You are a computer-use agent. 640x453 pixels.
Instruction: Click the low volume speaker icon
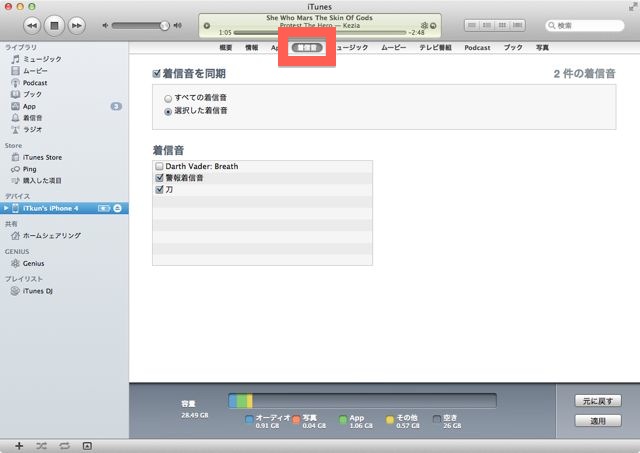click(105, 25)
